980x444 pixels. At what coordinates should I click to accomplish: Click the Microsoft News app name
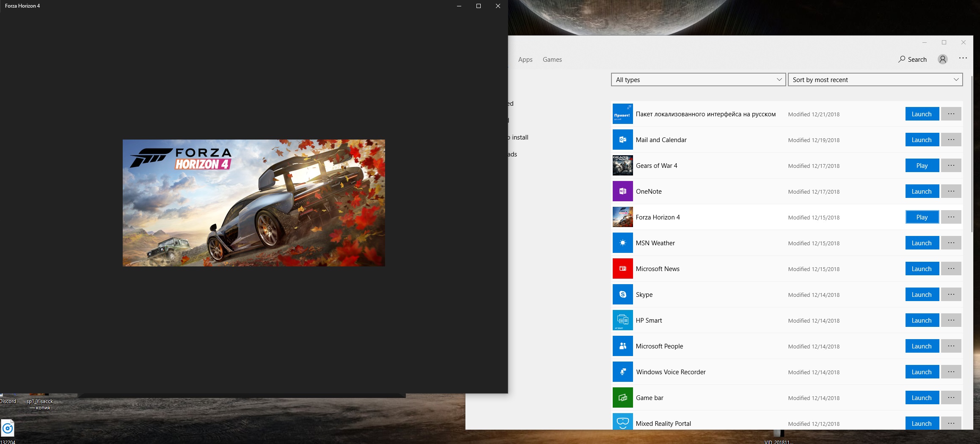tap(658, 269)
